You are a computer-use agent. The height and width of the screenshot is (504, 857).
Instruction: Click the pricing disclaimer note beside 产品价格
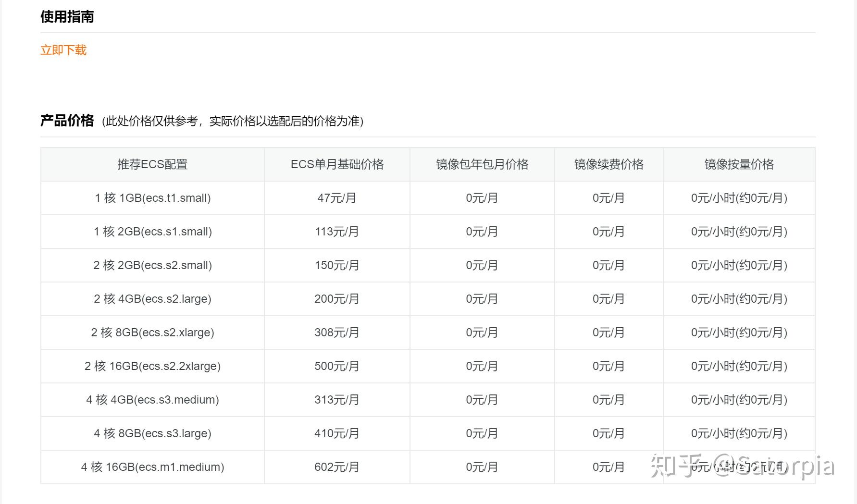pos(233,121)
